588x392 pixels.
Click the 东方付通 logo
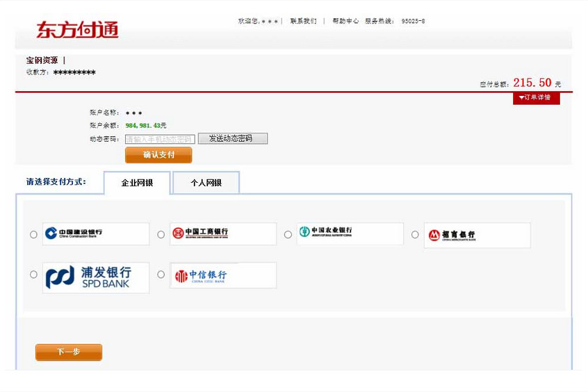(x=78, y=30)
